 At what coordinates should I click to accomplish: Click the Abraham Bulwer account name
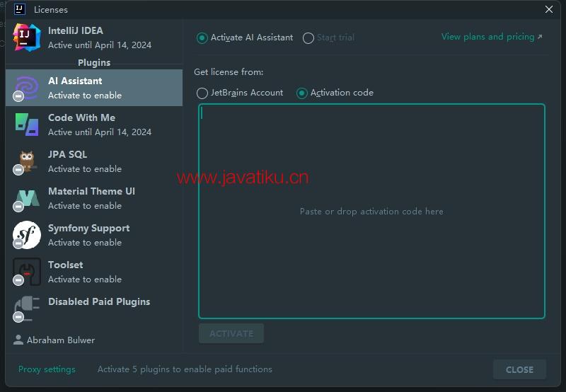coord(61,340)
